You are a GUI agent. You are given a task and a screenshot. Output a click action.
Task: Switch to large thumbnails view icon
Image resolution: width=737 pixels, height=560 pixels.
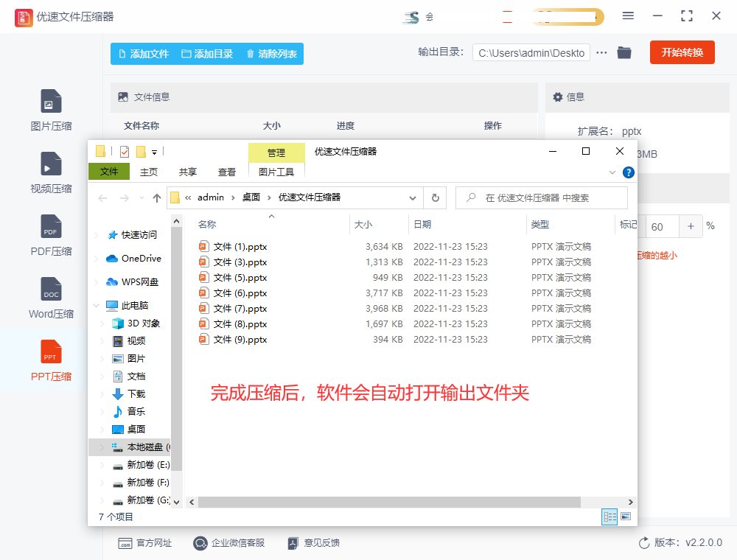pyautogui.click(x=626, y=517)
